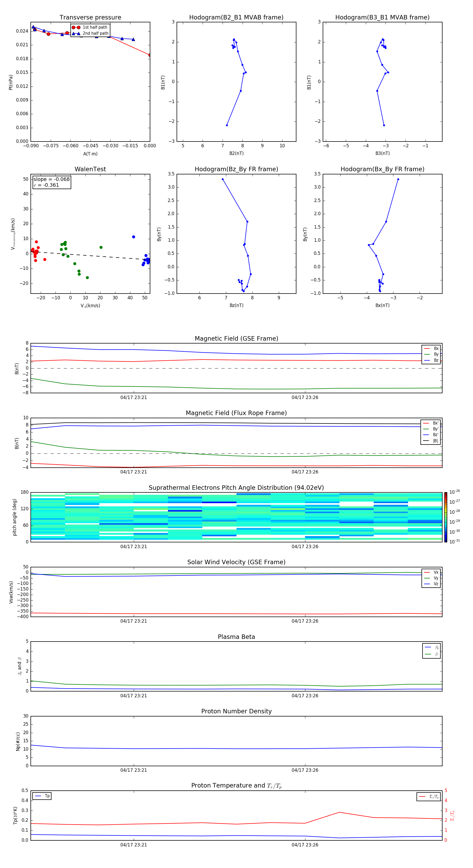The width and height of the screenshot is (473, 868).
Task: Click the Tp legend in the temperature plot
Action: coord(42,796)
